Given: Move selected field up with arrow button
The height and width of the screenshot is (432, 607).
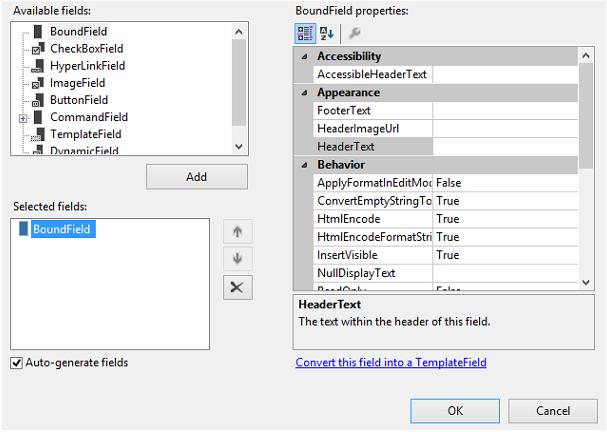Looking at the screenshot, I should tap(237, 232).
